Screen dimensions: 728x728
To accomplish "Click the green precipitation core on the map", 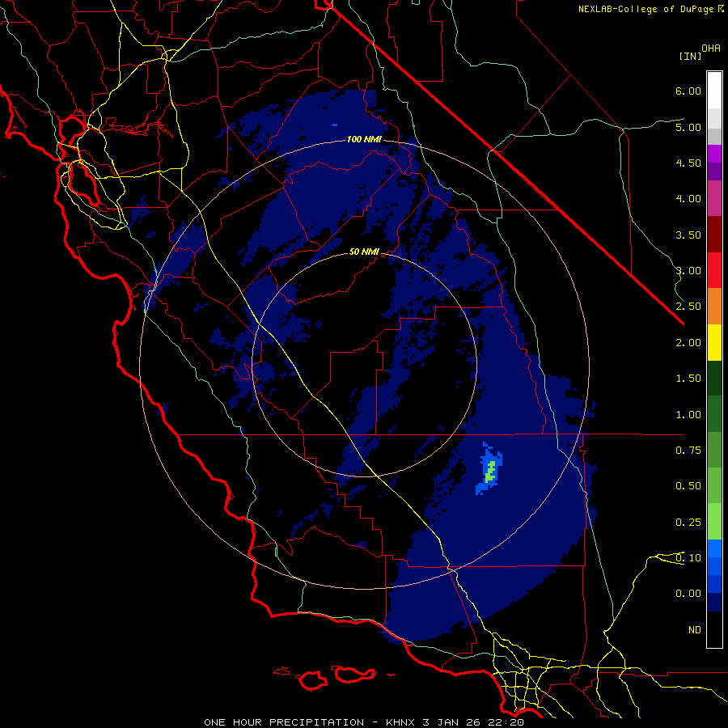I will pos(491,472).
